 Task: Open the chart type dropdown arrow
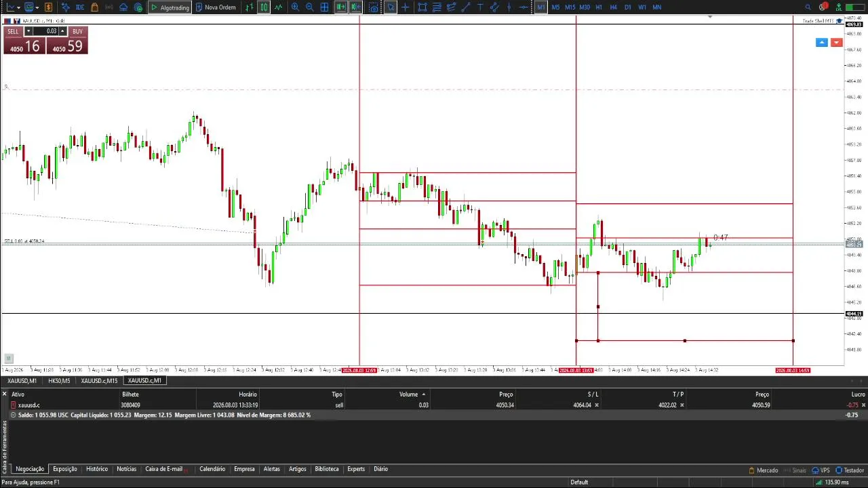click(18, 7)
